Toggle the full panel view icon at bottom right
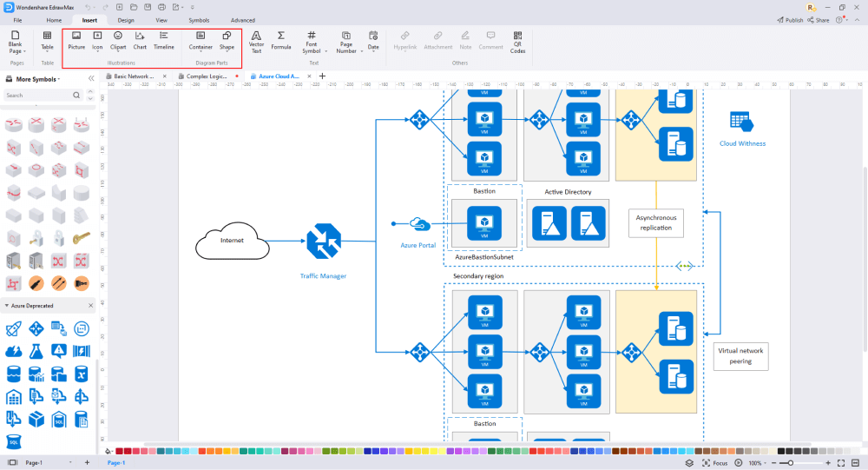Viewport: 868px width, 470px height. (x=856, y=463)
